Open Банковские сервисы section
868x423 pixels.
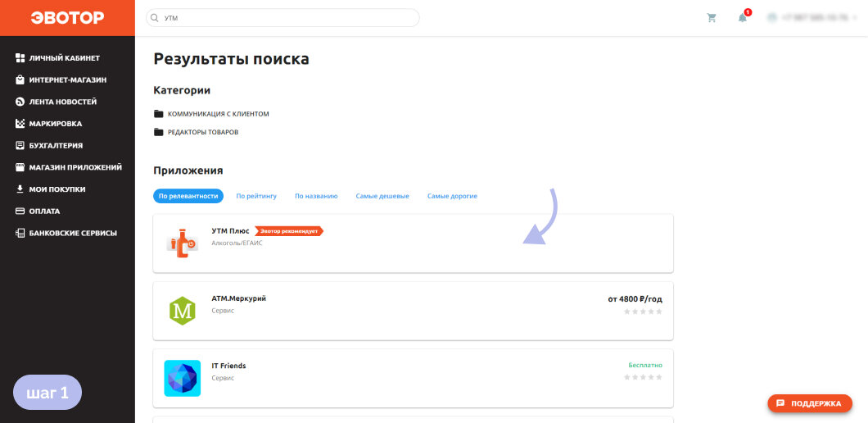[x=73, y=233]
